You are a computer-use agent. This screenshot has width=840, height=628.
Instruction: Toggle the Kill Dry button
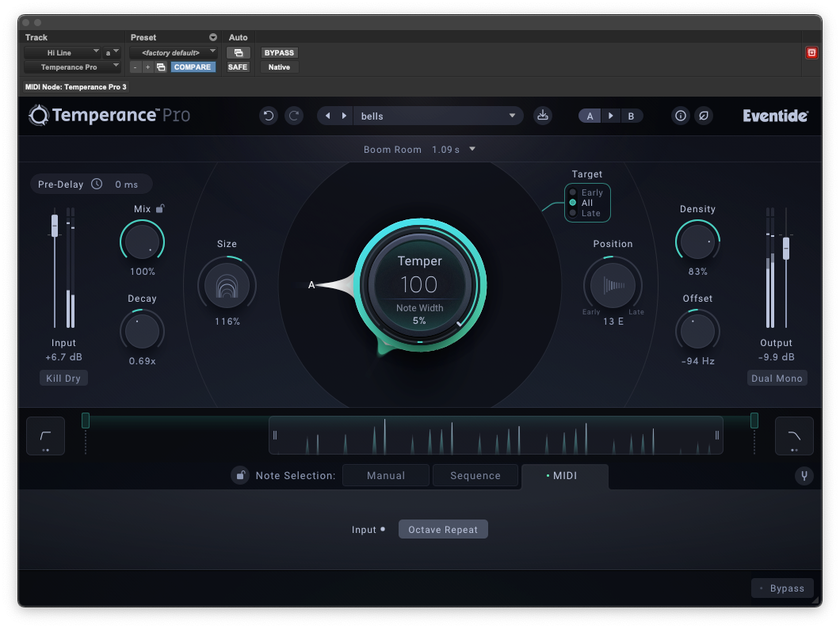pyautogui.click(x=63, y=379)
